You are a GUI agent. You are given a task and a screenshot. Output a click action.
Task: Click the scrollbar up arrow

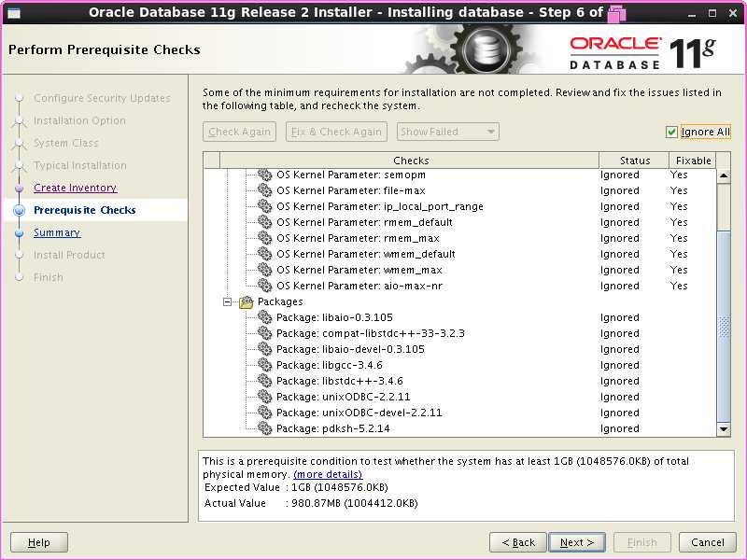[724, 175]
